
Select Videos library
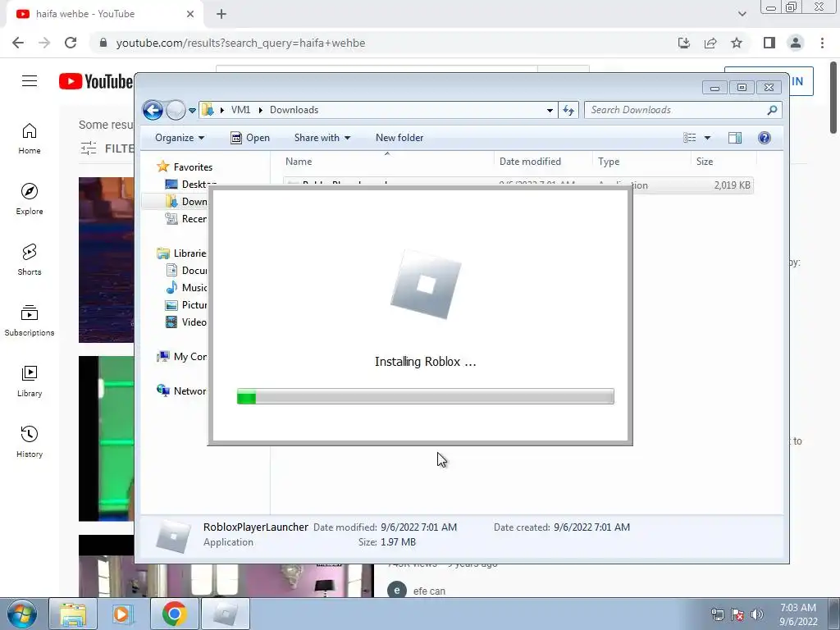186,322
